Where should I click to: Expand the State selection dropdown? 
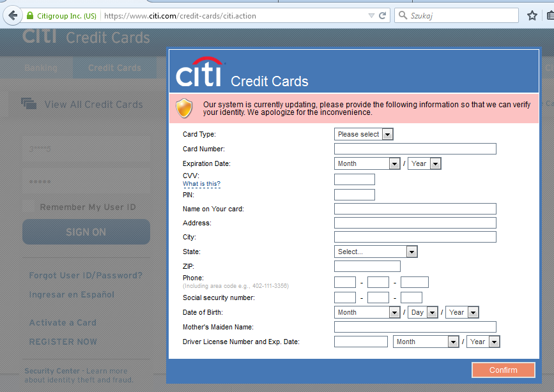(376, 252)
